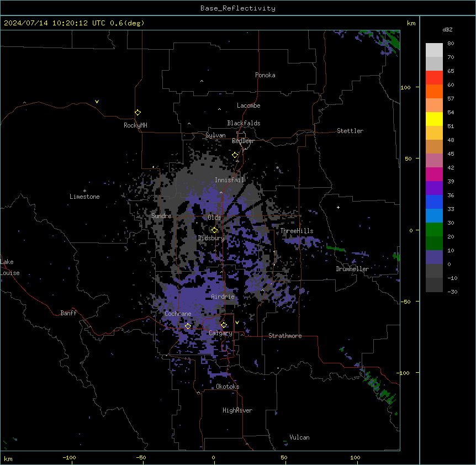476x465 pixels.
Task: Click the Strathmore label
Action: click(285, 336)
